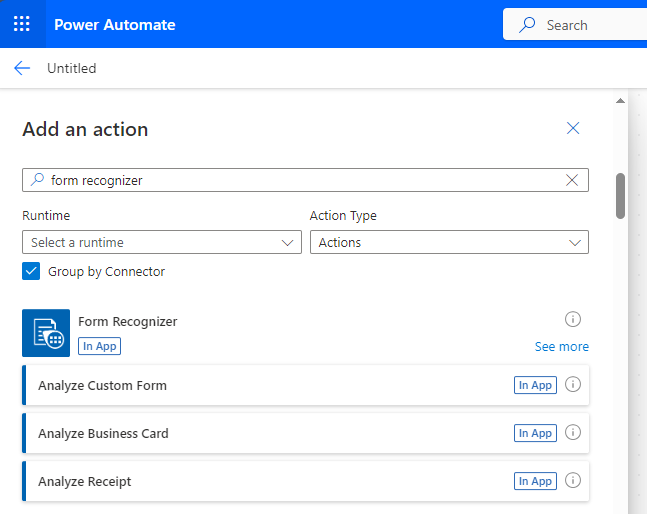Image resolution: width=647 pixels, height=514 pixels.
Task: Click In App badge on Analyze Custom Form
Action: click(x=535, y=385)
